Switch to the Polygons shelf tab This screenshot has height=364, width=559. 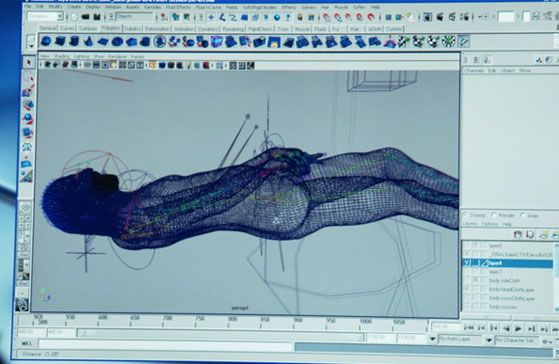[x=110, y=28]
